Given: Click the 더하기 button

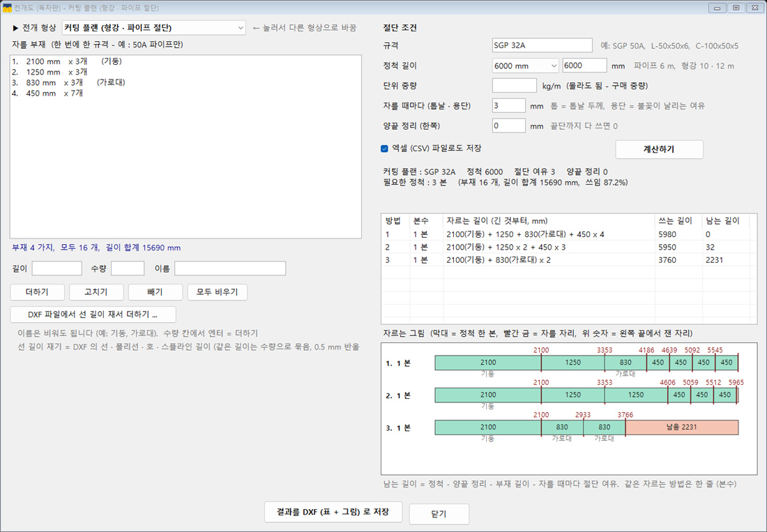Looking at the screenshot, I should 37,292.
